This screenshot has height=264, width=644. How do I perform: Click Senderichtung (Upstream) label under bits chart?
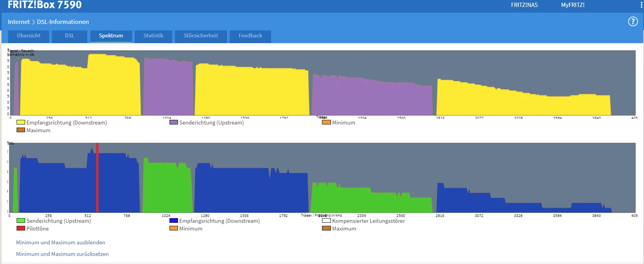coord(59,221)
